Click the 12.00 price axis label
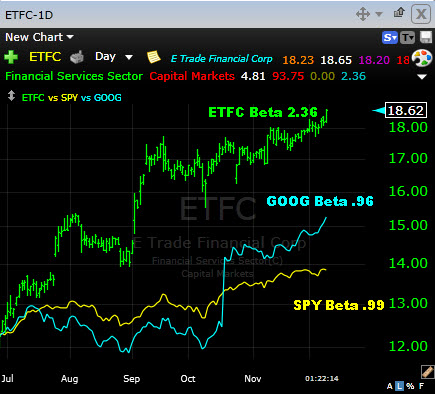The width and height of the screenshot is (435, 394). 408,346
